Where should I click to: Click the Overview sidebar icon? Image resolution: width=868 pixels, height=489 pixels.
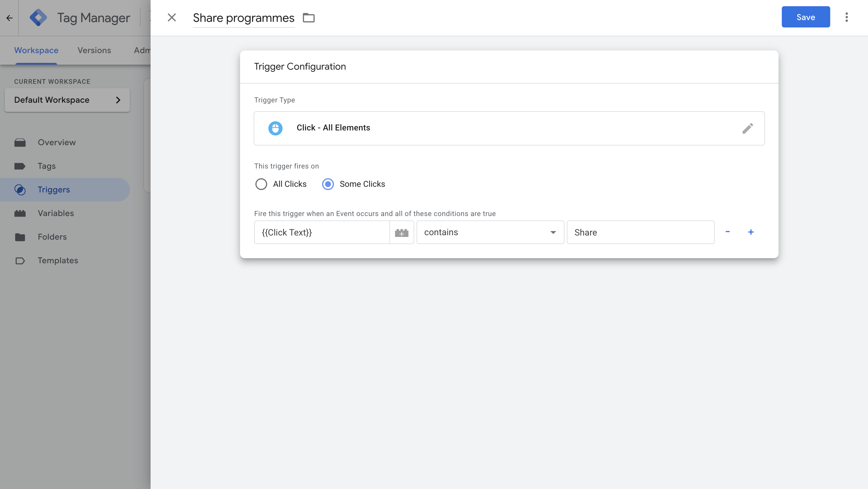[20, 143]
